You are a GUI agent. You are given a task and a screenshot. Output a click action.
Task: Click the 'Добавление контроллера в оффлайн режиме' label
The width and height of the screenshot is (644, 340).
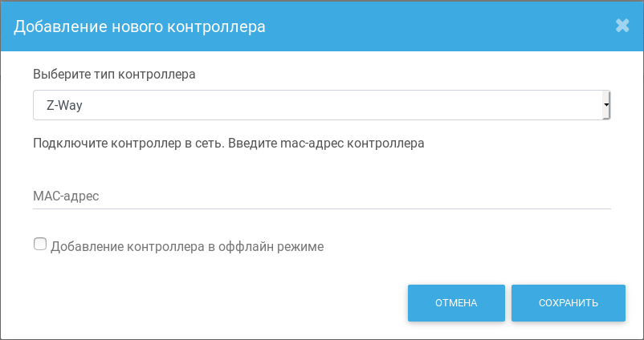click(x=186, y=247)
